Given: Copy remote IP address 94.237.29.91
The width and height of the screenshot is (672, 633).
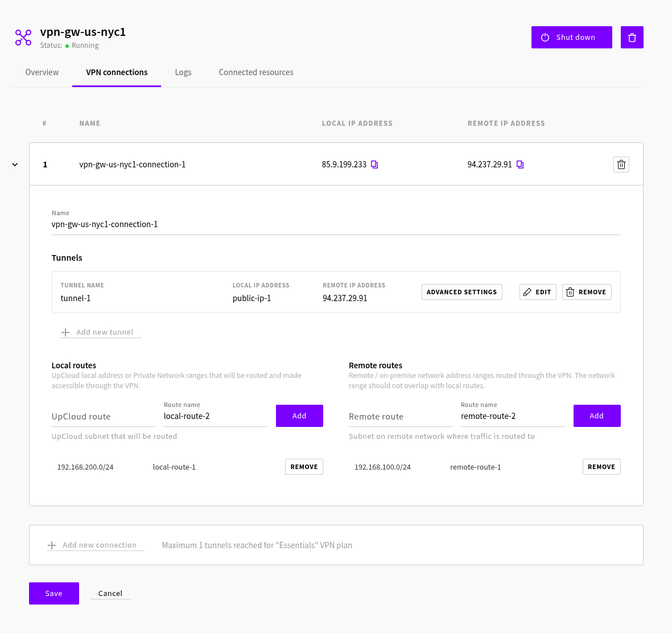Looking at the screenshot, I should tap(520, 165).
